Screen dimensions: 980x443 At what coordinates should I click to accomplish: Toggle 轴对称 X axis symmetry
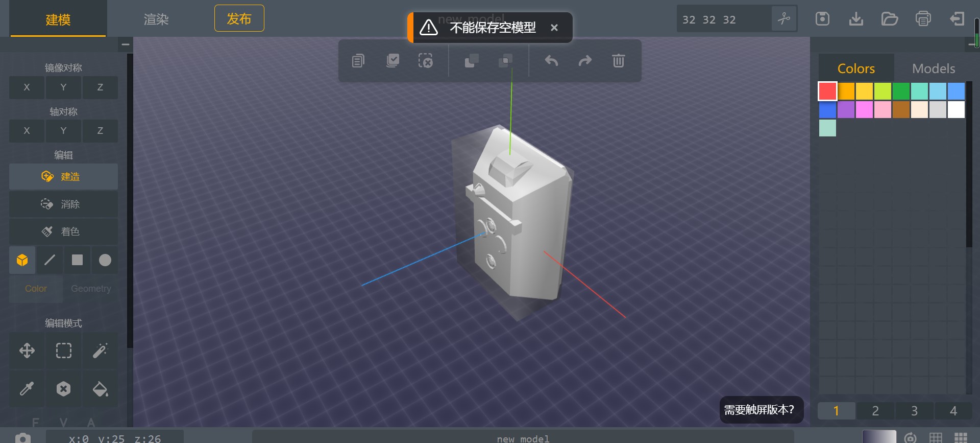pos(27,131)
